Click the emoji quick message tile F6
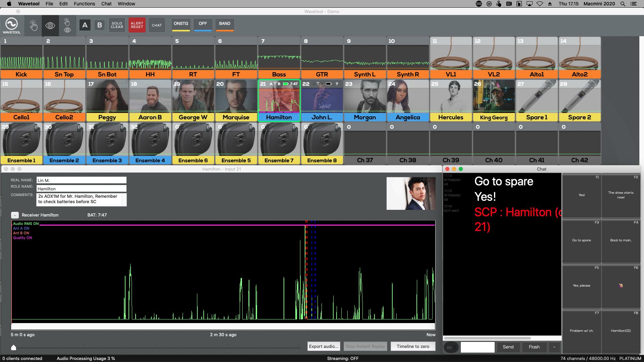 coord(621,286)
